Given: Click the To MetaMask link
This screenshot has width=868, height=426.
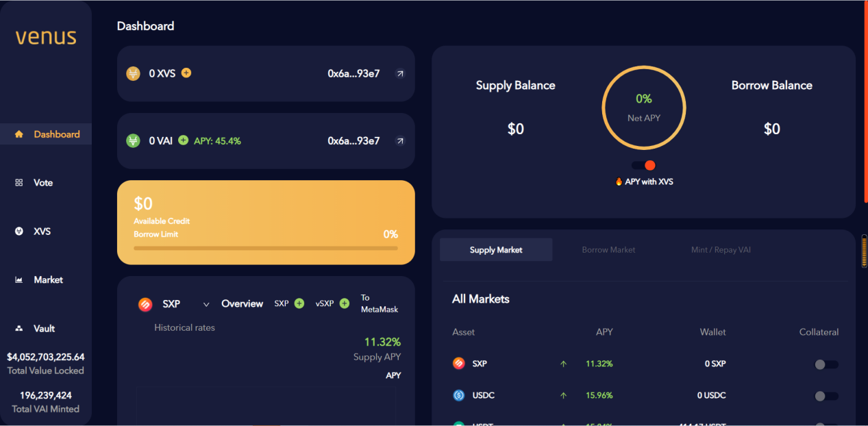Looking at the screenshot, I should click(379, 303).
